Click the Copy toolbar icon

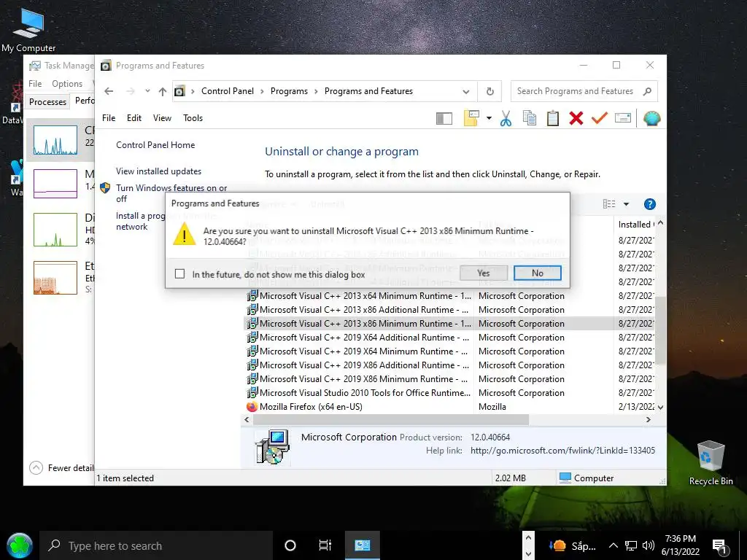coord(530,118)
